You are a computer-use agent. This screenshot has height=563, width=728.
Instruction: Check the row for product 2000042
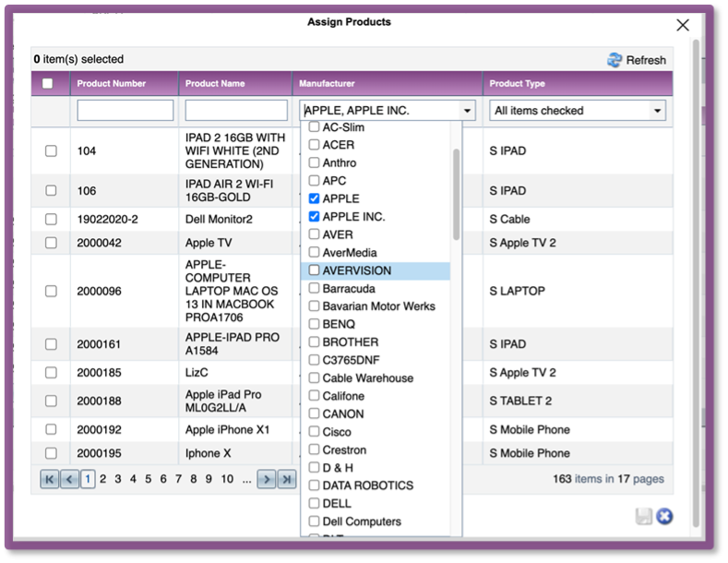point(51,243)
